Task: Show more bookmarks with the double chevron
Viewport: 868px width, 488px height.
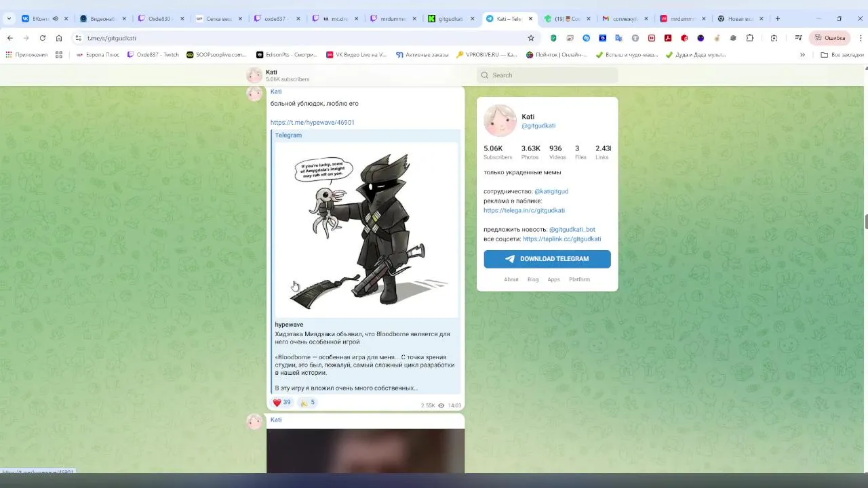Action: coord(802,54)
